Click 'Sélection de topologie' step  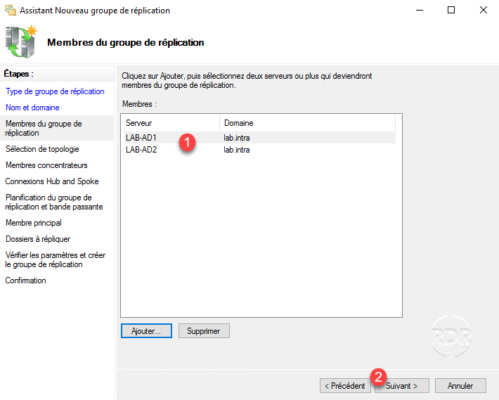[x=42, y=149]
